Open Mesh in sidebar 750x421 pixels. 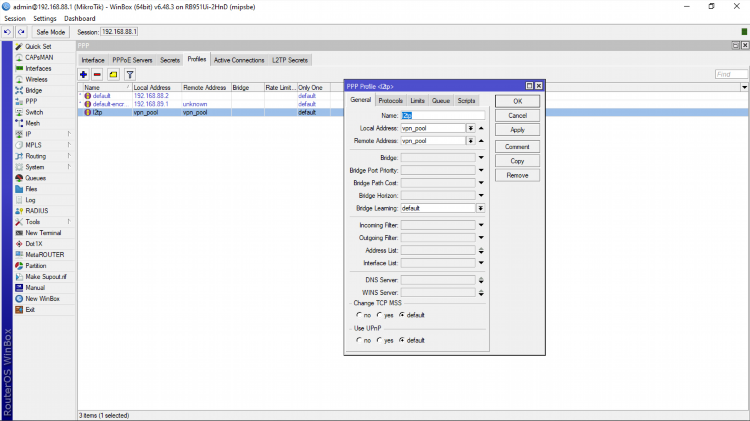coord(33,123)
